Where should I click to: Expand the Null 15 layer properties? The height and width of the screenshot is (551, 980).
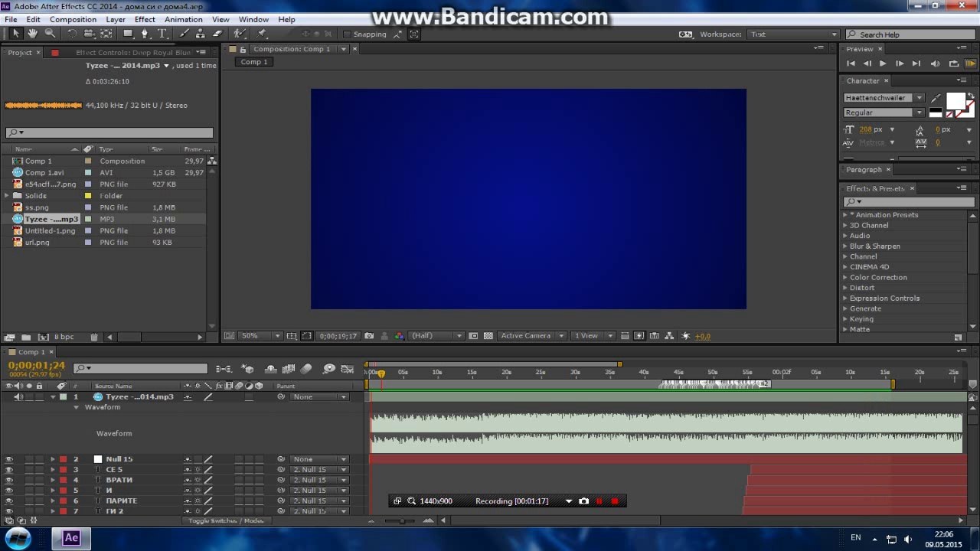click(x=53, y=459)
